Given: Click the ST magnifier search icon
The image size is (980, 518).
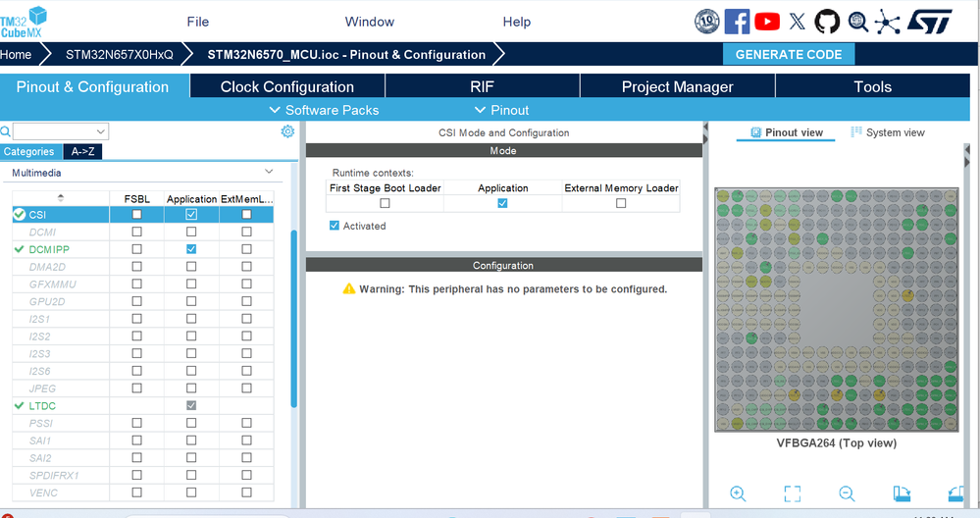Looking at the screenshot, I should click(858, 22).
